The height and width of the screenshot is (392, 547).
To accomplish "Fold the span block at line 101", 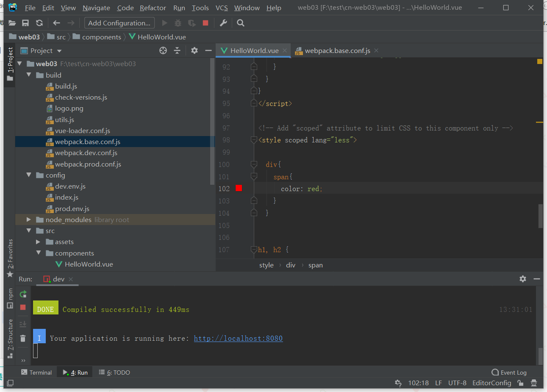I will pyautogui.click(x=254, y=176).
